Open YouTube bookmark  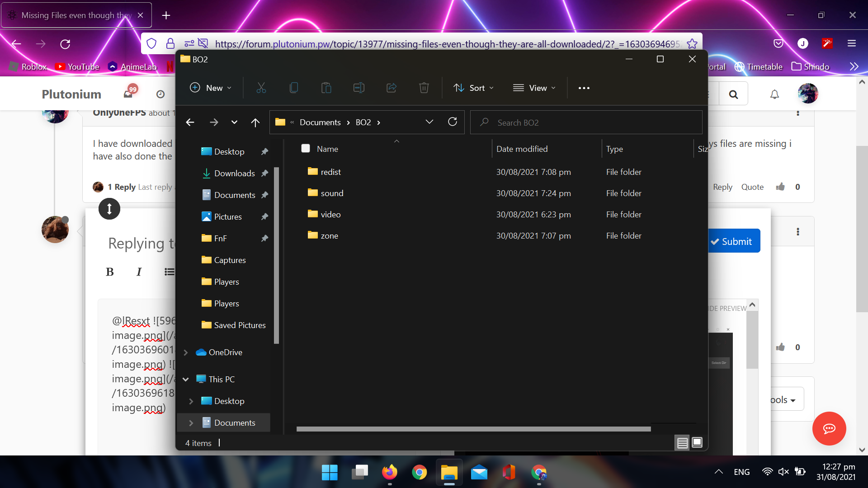tap(77, 66)
